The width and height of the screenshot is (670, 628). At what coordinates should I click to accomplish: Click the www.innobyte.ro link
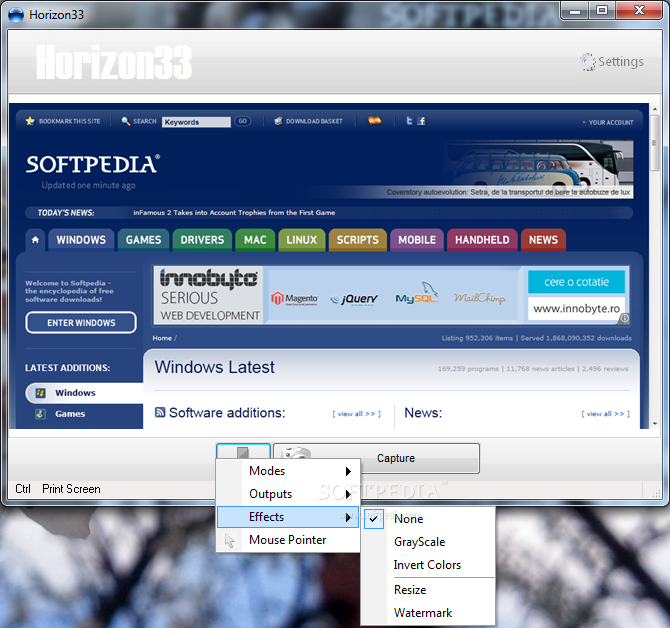coord(576,308)
